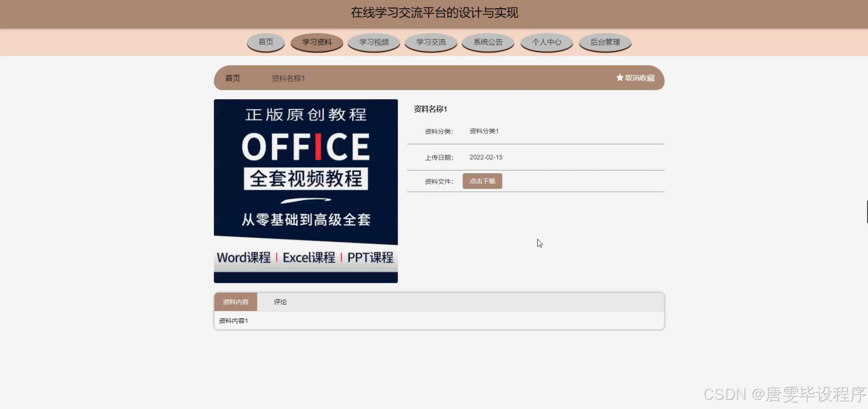Select the 资料内容1 body text
The height and width of the screenshot is (409, 868).
point(233,321)
